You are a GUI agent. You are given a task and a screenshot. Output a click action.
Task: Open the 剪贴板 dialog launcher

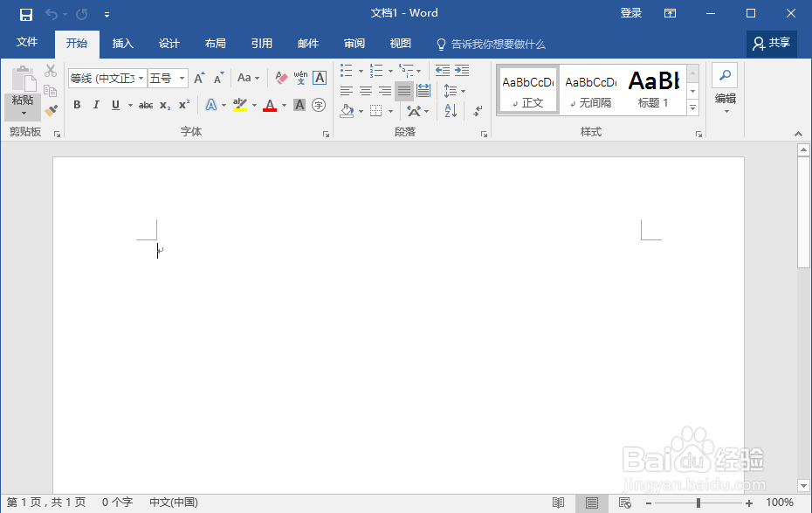tap(57, 135)
